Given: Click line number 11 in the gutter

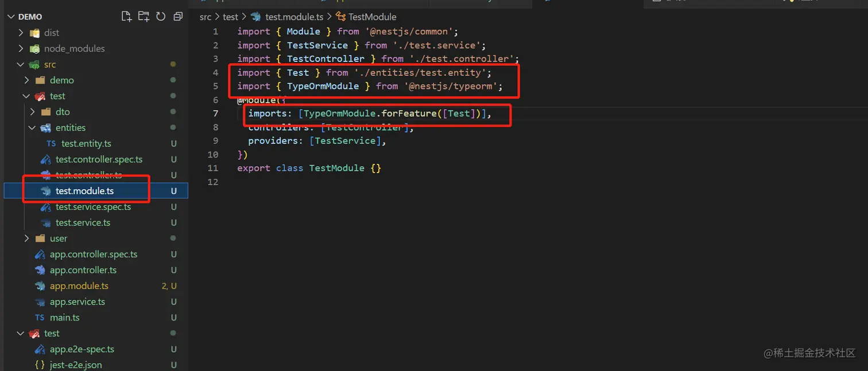Looking at the screenshot, I should pyautogui.click(x=213, y=168).
